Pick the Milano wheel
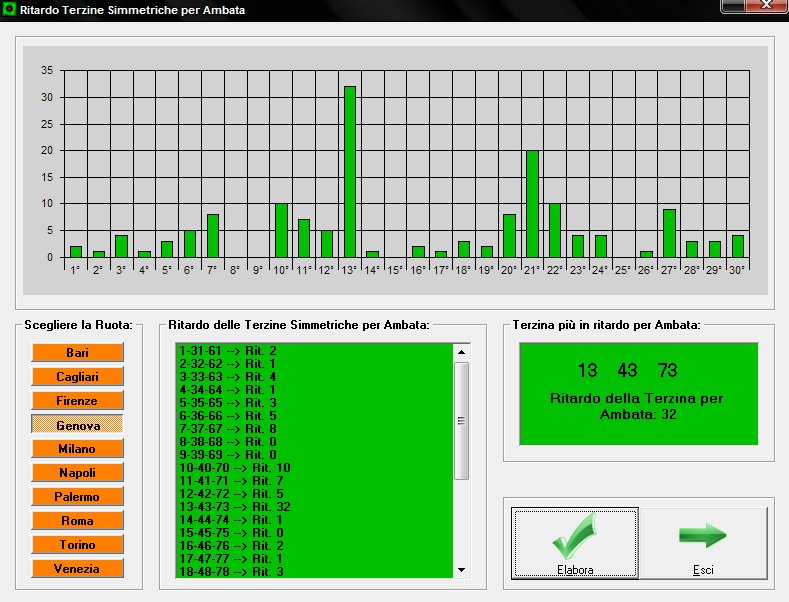The width and height of the screenshot is (789, 602). (77, 449)
